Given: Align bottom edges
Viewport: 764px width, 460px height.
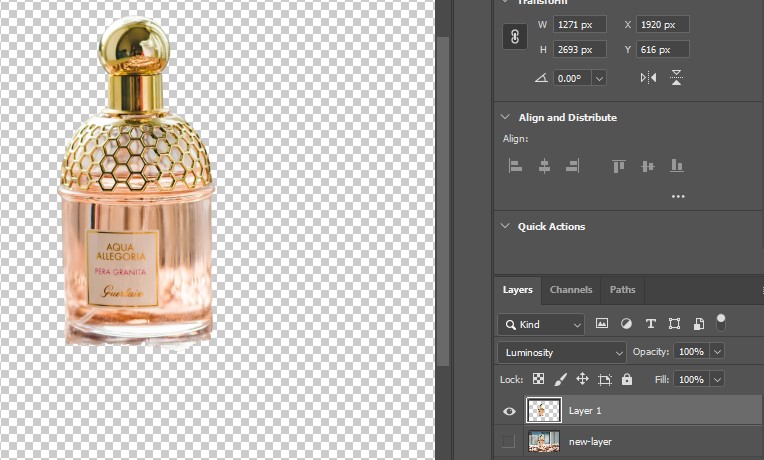Looking at the screenshot, I should (x=677, y=166).
